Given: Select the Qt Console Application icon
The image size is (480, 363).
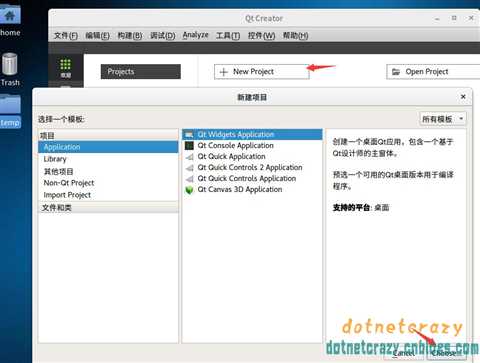Looking at the screenshot, I should pos(189,146).
